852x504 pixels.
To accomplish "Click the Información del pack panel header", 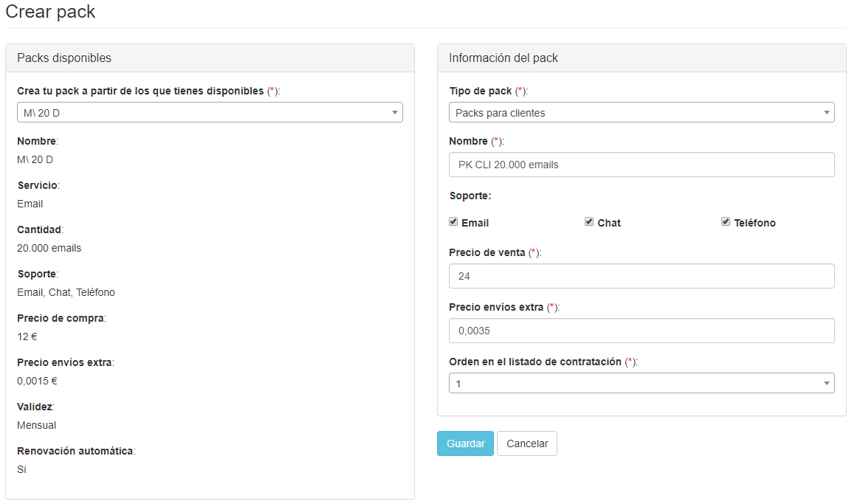I will click(504, 58).
